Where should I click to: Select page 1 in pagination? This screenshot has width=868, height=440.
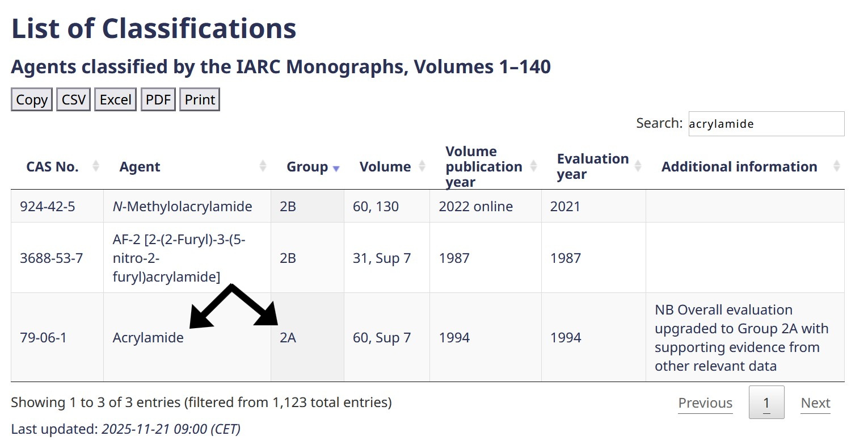(766, 403)
